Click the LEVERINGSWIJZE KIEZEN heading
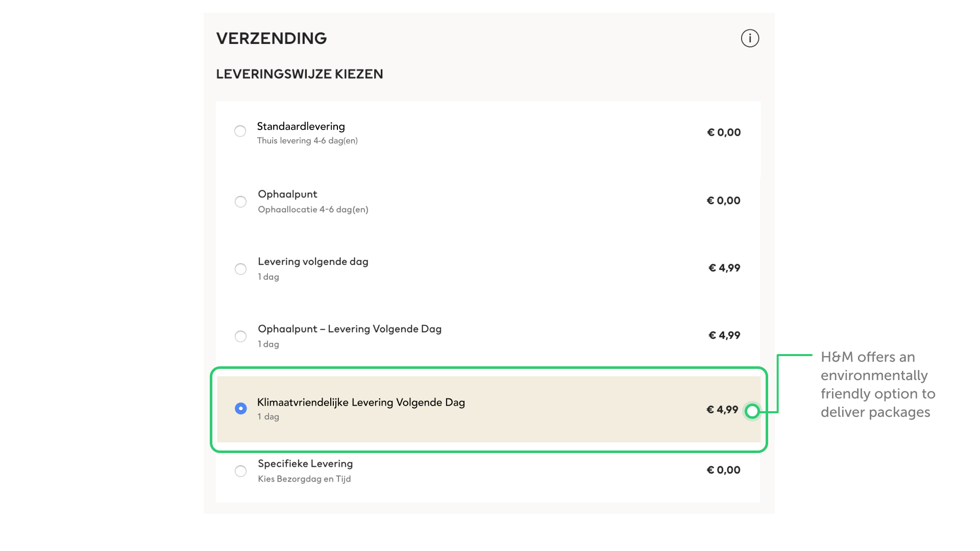The image size is (980, 551). [x=300, y=74]
